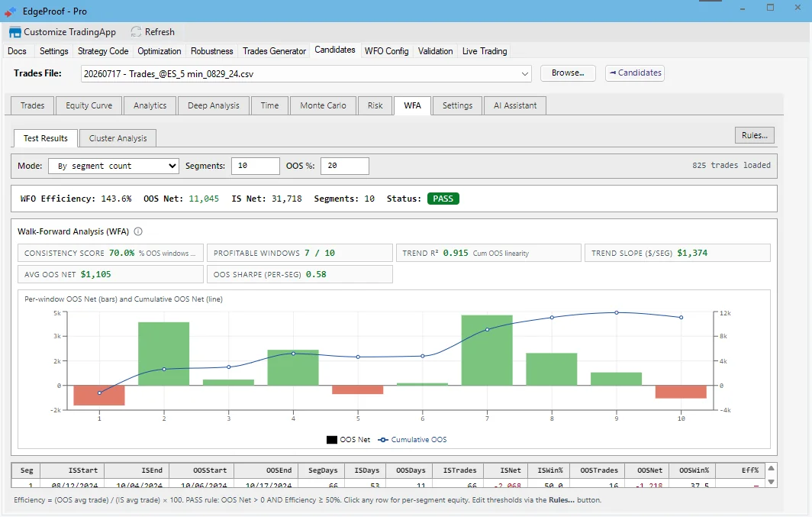
Task: Open the Strategy Code tab
Action: coord(103,50)
